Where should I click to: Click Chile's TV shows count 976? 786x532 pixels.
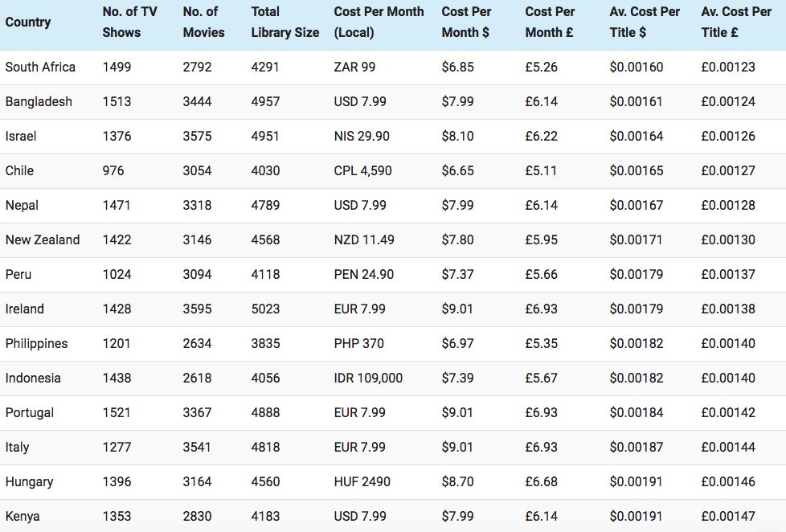113,171
